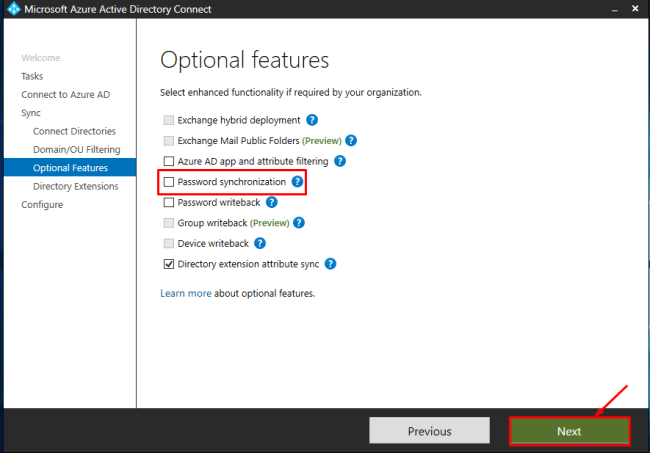The width and height of the screenshot is (650, 453).
Task: Select the Sync step in sidebar
Action: 31,113
